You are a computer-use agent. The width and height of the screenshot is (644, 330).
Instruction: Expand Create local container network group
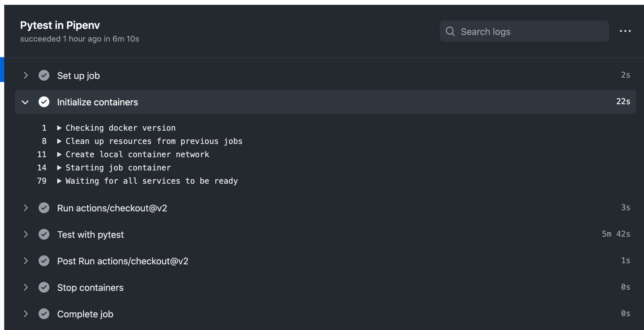[59, 154]
